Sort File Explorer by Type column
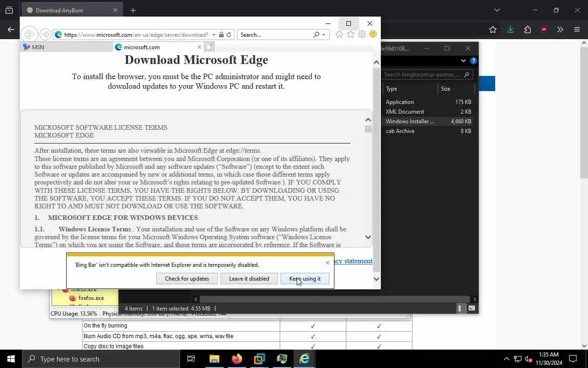Viewport: 588px width, 368px height. (x=411, y=89)
